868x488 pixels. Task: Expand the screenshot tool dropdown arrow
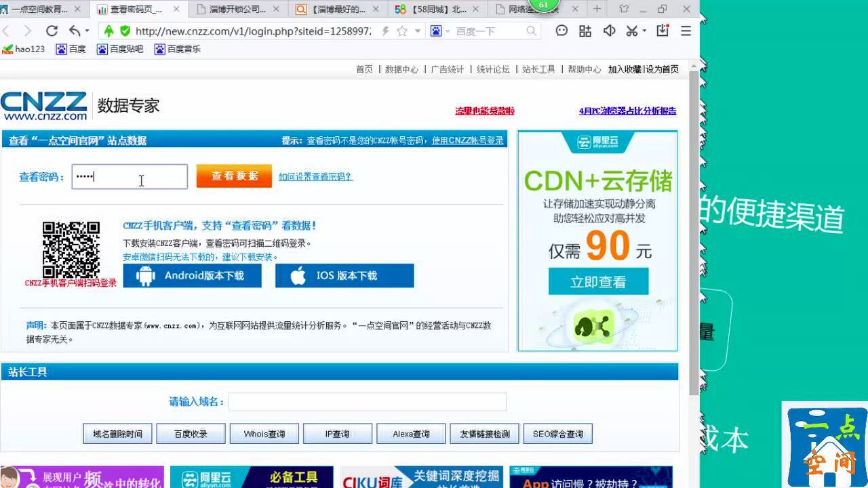click(644, 31)
